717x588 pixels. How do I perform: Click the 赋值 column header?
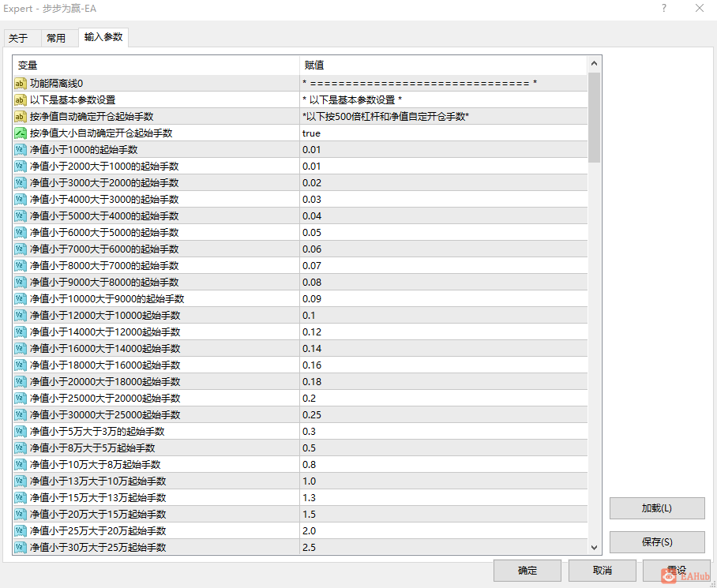click(x=444, y=66)
